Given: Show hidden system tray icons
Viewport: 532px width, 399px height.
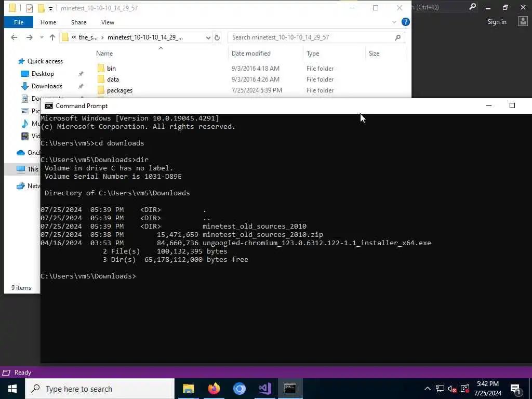Looking at the screenshot, I should click(x=428, y=389).
